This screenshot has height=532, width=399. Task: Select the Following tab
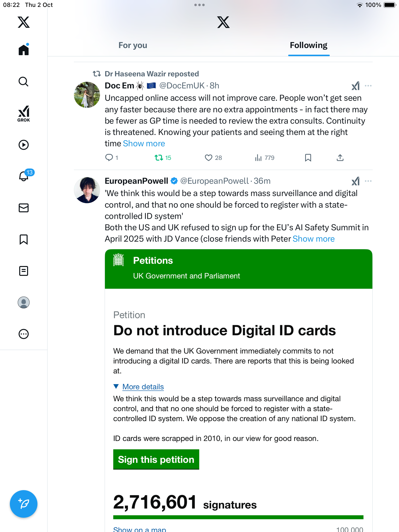[308, 45]
